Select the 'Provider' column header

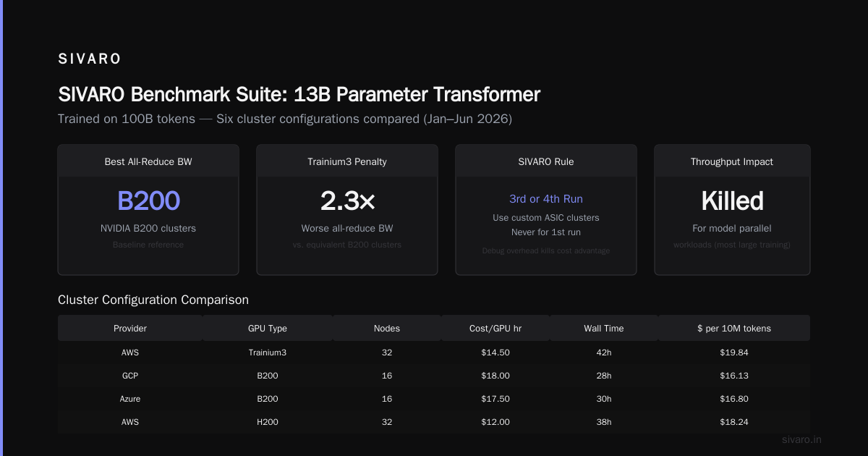coord(130,328)
